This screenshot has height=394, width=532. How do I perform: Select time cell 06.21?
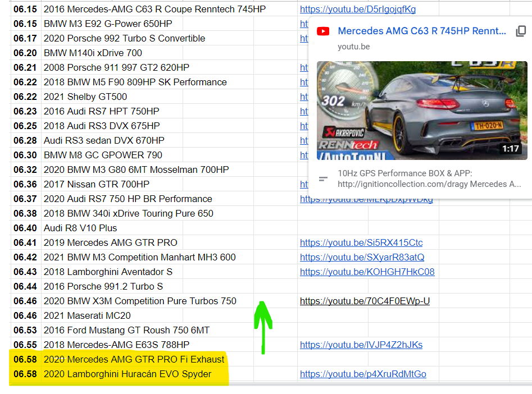pos(25,67)
